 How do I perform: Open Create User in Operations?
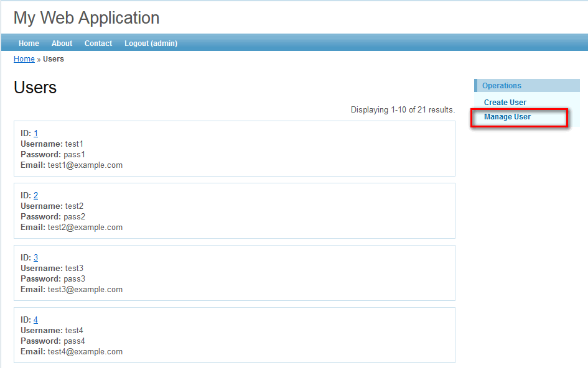pos(505,103)
